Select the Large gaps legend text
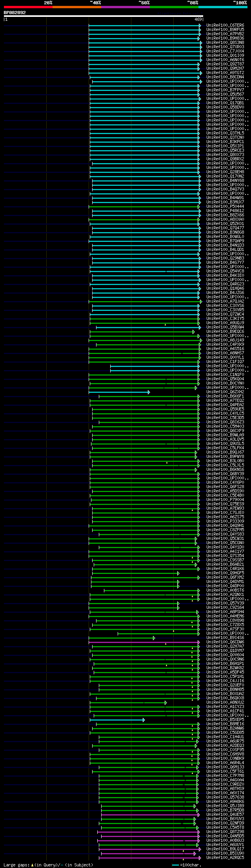The height and width of the screenshot is (868, 251). [x=48, y=864]
